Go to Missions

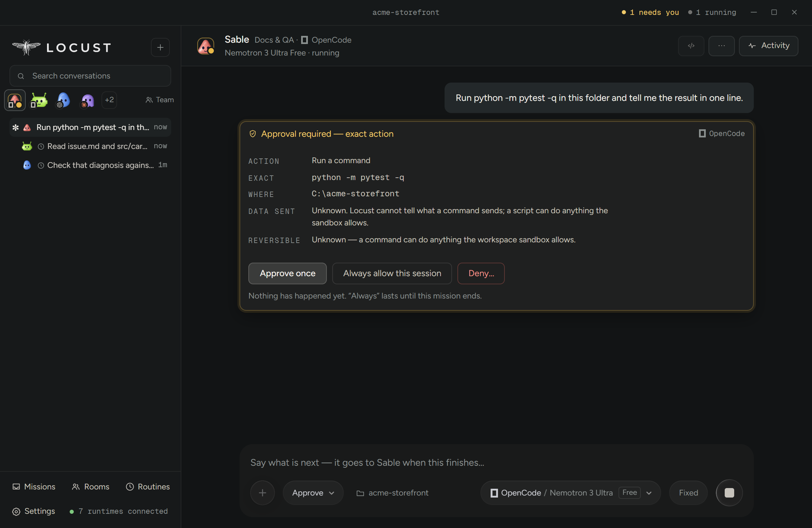[x=34, y=487]
